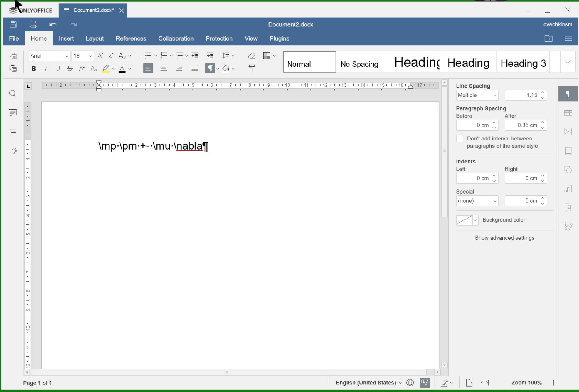Toggle superscript formatting
The width and height of the screenshot is (579, 392).
coord(82,68)
